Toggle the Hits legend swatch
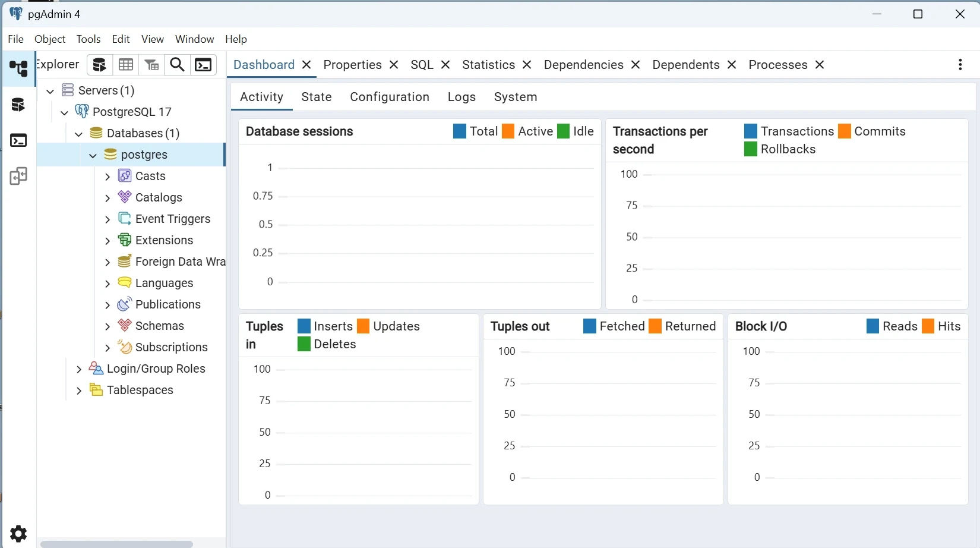This screenshot has height=548, width=980. click(928, 326)
